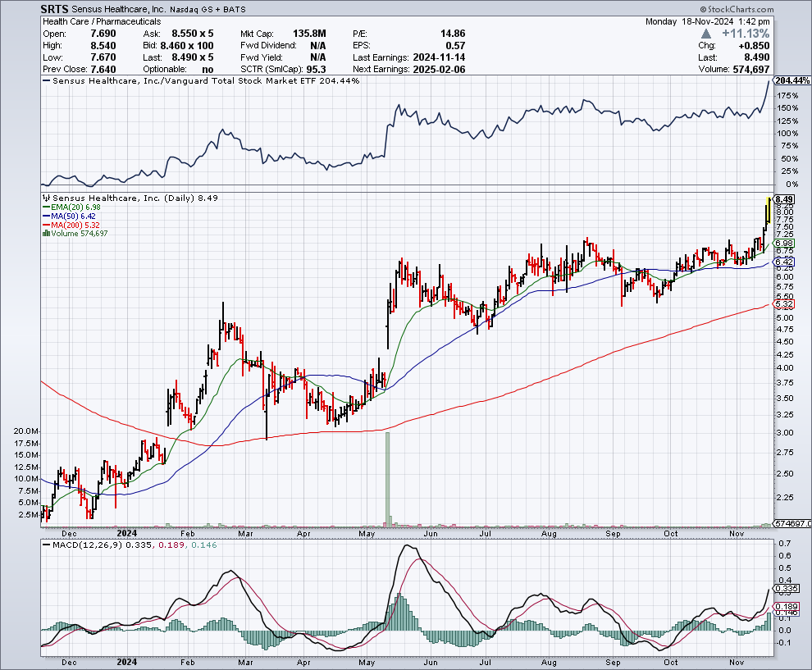812x670 pixels.
Task: Click the 0.189 signal tag on the right axis
Action: pyautogui.click(x=786, y=606)
